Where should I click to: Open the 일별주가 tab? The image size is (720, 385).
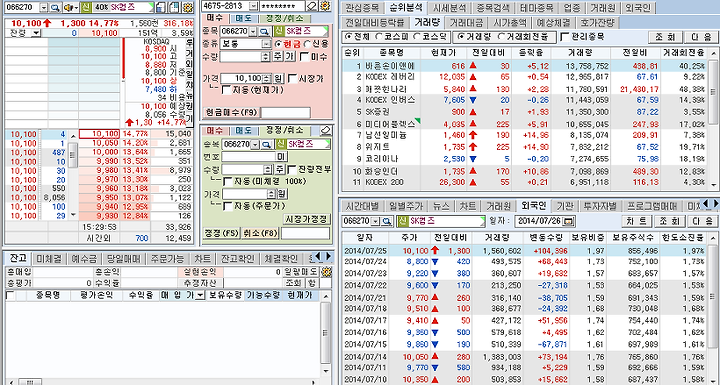[x=405, y=205]
